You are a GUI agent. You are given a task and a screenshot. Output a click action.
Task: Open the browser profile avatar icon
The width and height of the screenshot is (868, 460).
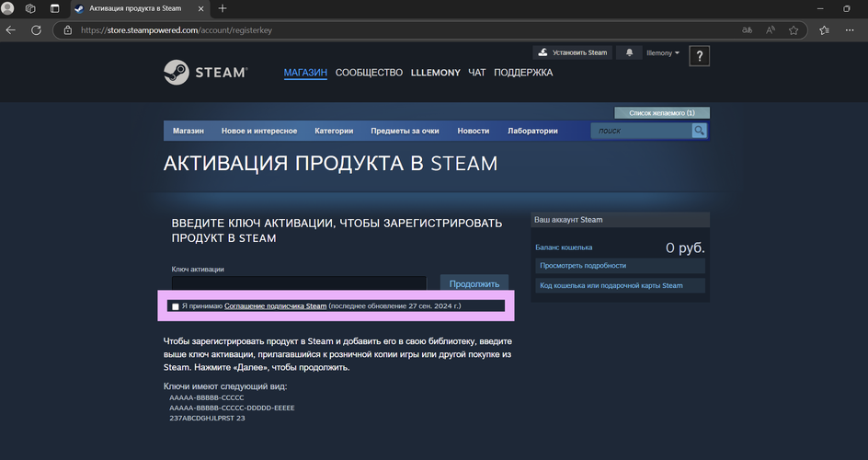pos(7,8)
